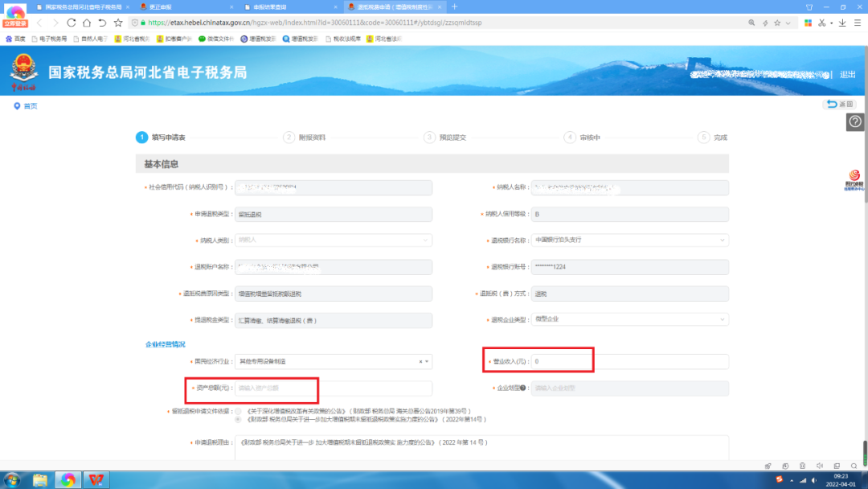Show hidden system tray icons
The width and height of the screenshot is (868, 489).
pos(792,480)
